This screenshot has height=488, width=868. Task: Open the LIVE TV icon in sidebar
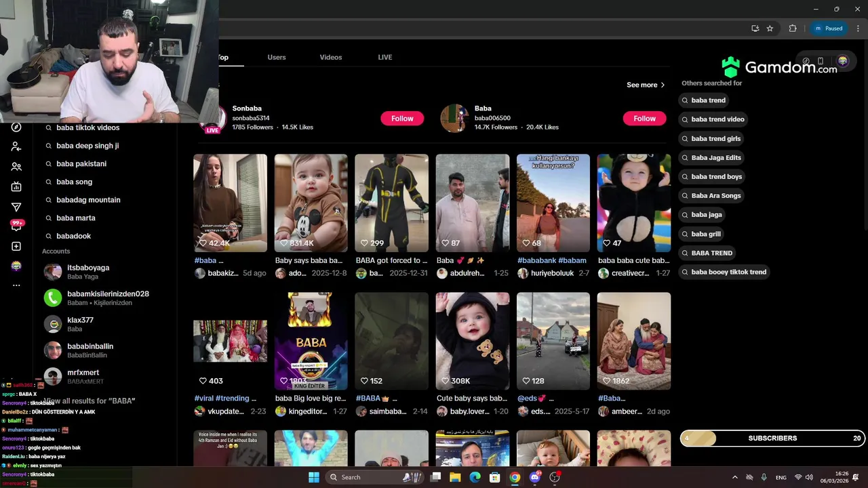16,187
